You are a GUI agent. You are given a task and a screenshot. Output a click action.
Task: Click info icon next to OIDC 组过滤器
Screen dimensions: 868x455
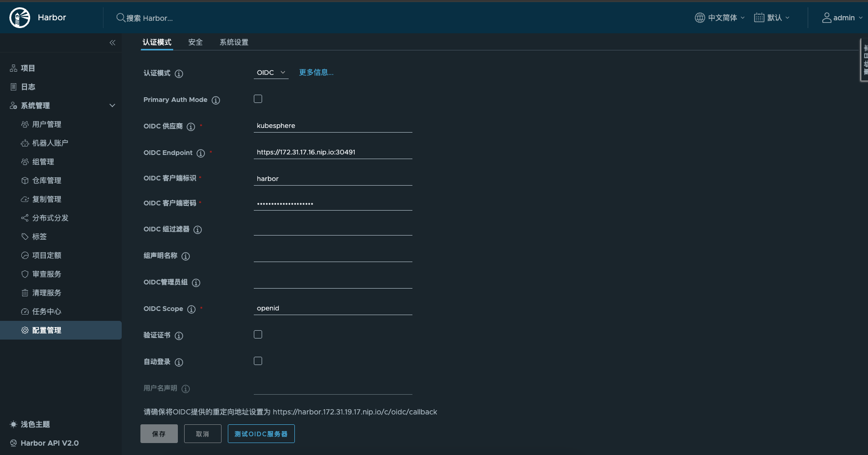click(198, 230)
